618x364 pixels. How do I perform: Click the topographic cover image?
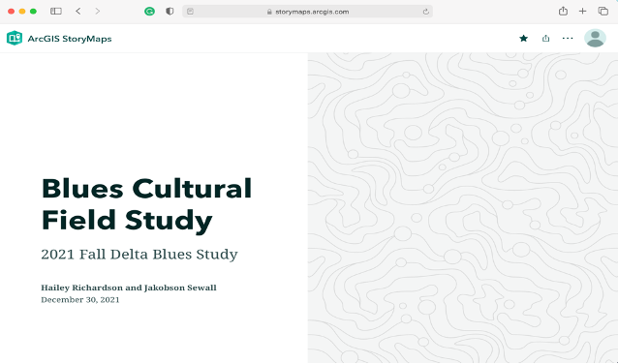click(463, 208)
